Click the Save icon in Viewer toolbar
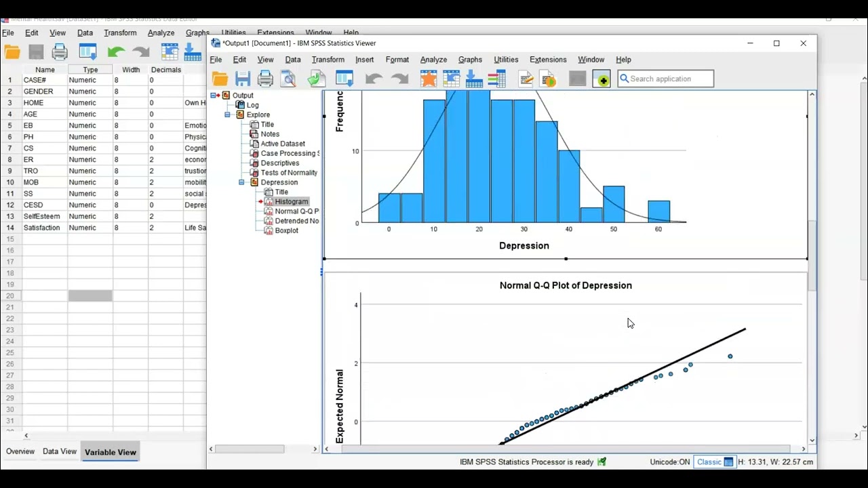The height and width of the screenshot is (488, 868). click(x=243, y=79)
